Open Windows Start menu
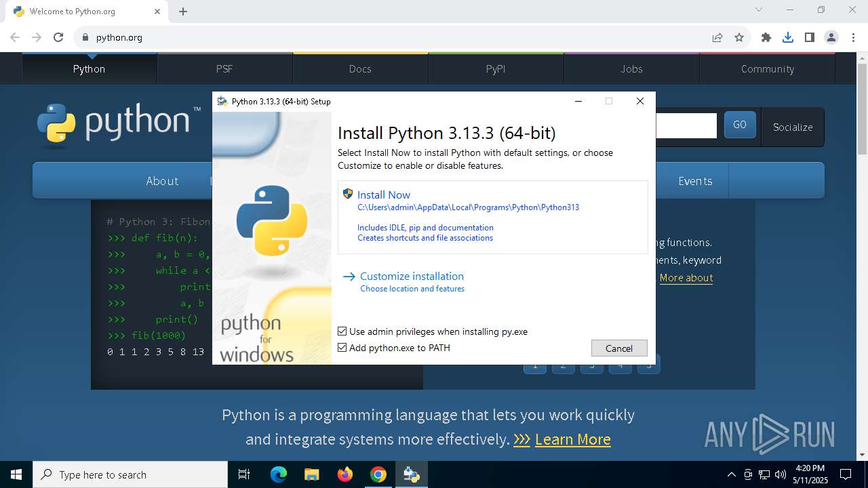 16,474
